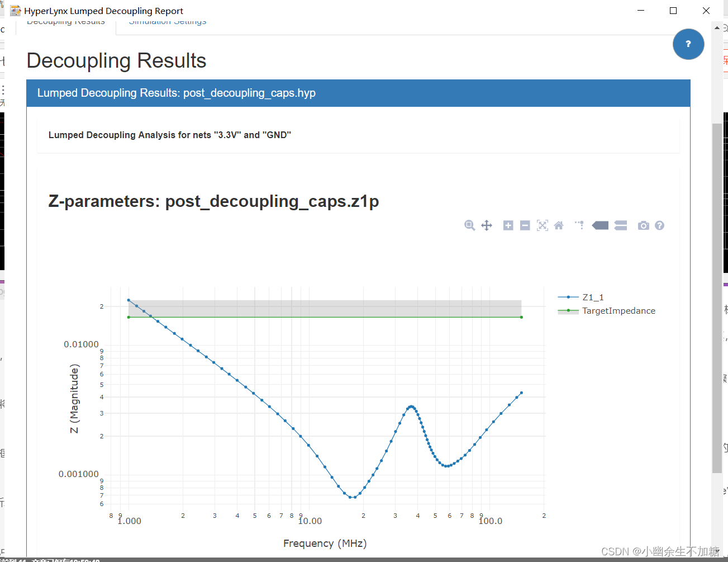728x562 pixels.
Task: Toggle the Z1_1 trace in legend
Action: pos(581,297)
